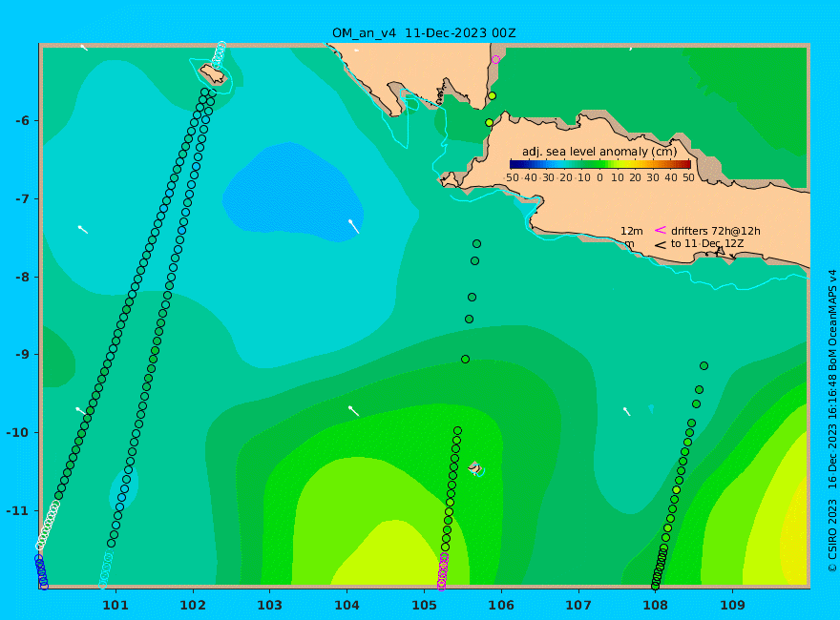Screen dimensions: 840x620
Task: Click the small island near 102.3E at the map top
Action: (213, 73)
